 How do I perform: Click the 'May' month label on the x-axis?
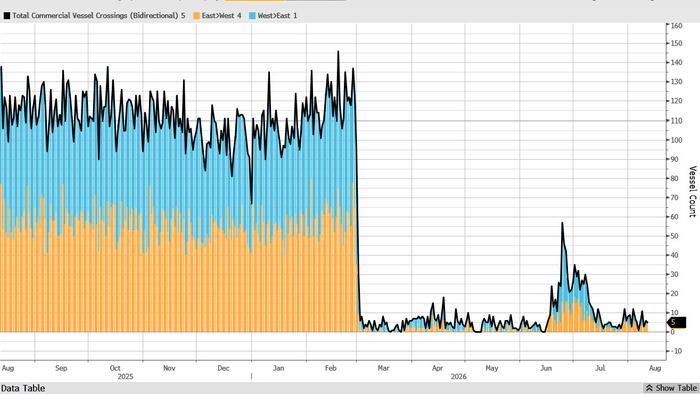[492, 368]
